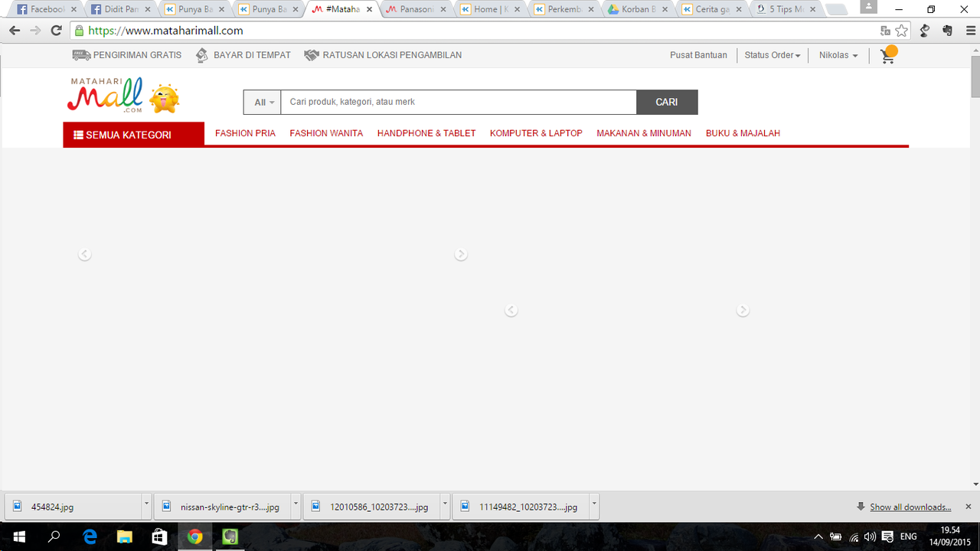The width and height of the screenshot is (980, 551).
Task: Open options arrow for 12010586 download
Action: [445, 506]
